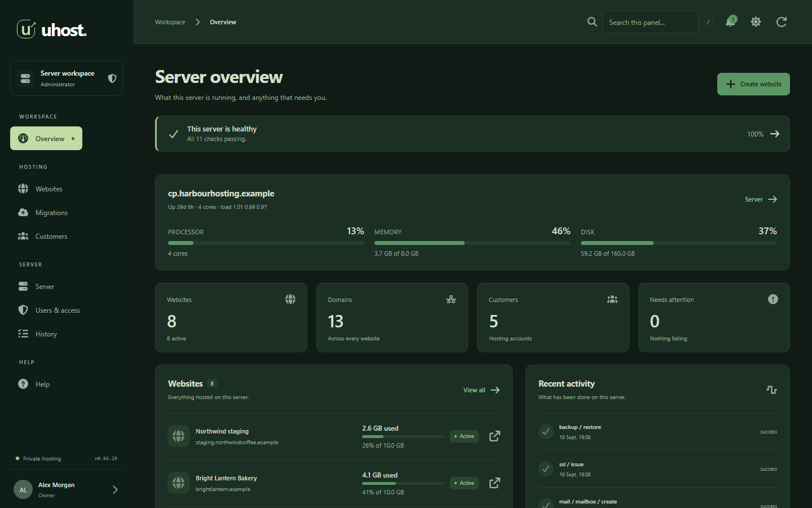This screenshot has height=508, width=812.
Task: Click the uhost logo
Action: pos(52,29)
